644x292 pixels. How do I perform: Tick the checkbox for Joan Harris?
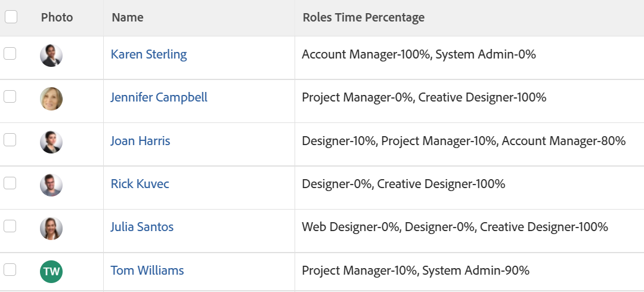click(x=10, y=140)
